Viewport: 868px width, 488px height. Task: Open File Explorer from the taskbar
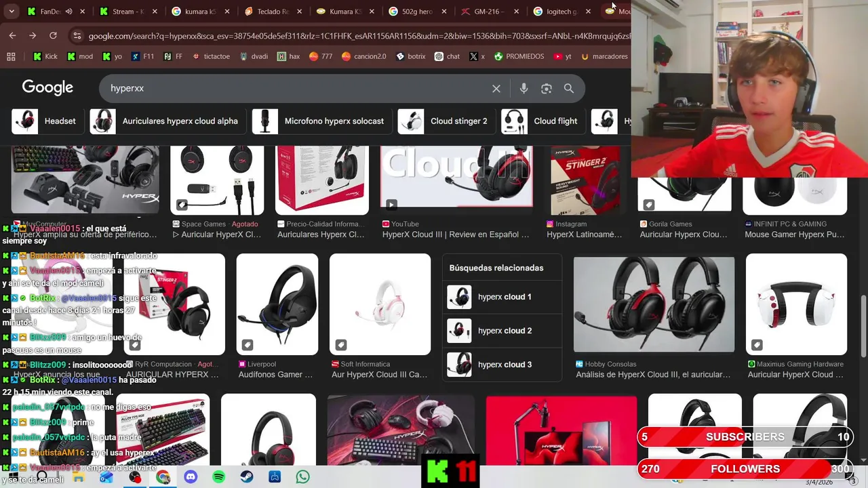pyautogui.click(x=78, y=477)
